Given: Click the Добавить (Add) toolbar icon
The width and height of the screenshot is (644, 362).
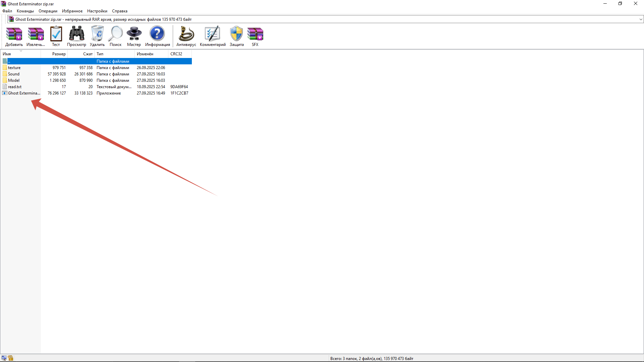Looking at the screenshot, I should point(14,36).
